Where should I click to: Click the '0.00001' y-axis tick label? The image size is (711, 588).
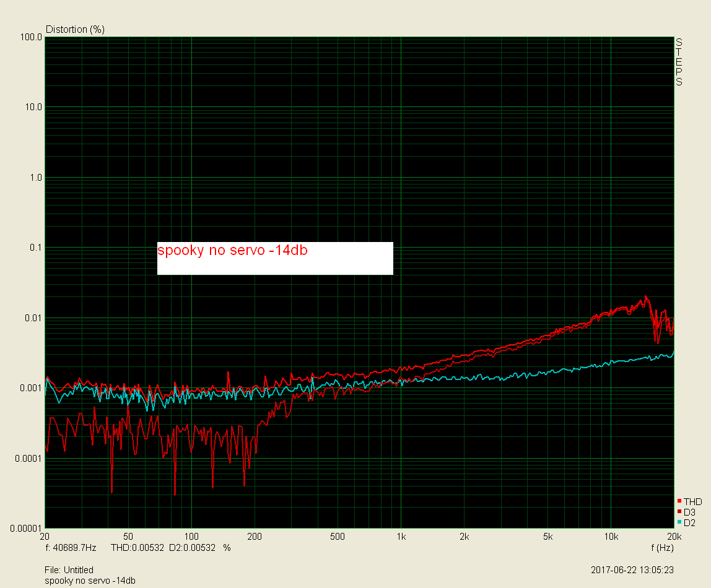26,529
